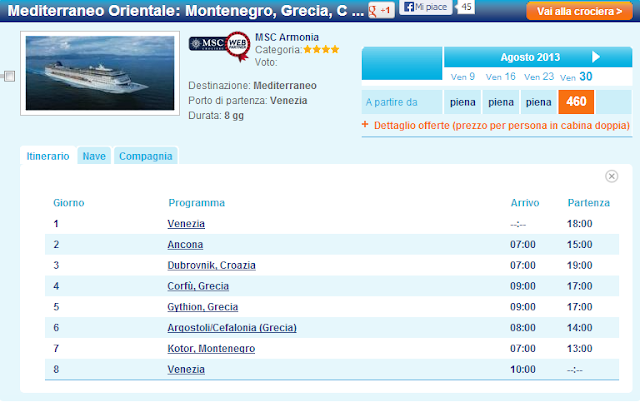Screen dimensions: 640x402
Task: Click the A partire da label
Action: point(391,102)
